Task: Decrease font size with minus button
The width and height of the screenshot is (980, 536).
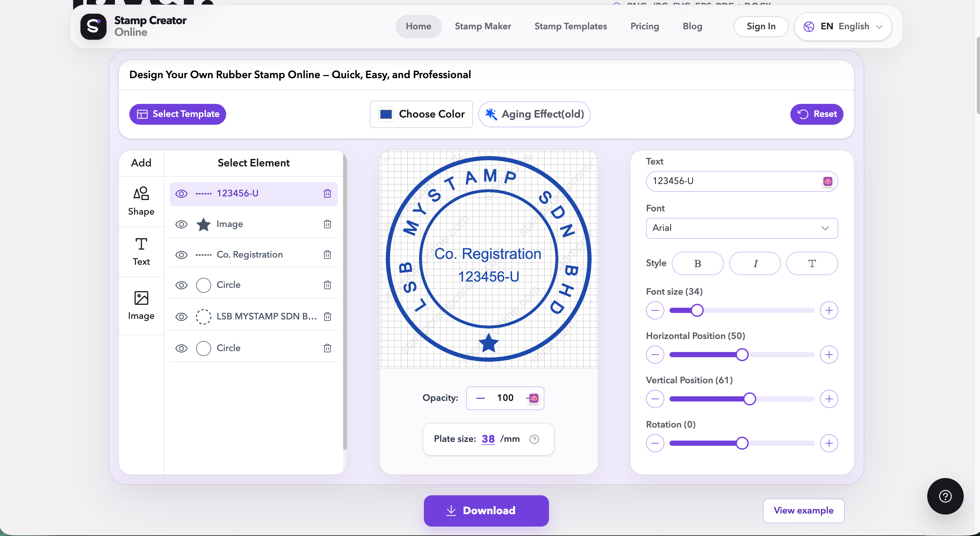Action: (x=655, y=310)
